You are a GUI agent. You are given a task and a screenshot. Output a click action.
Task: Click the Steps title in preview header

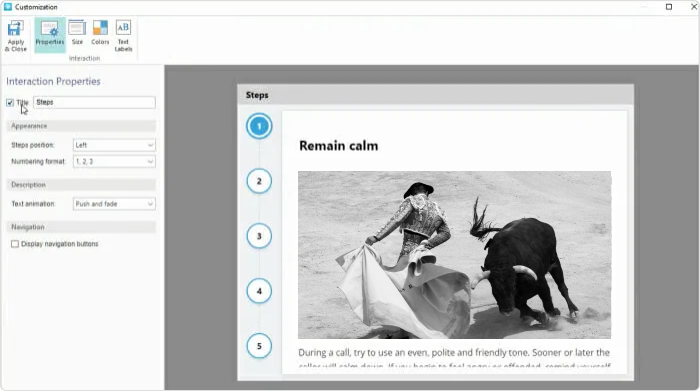(x=257, y=95)
